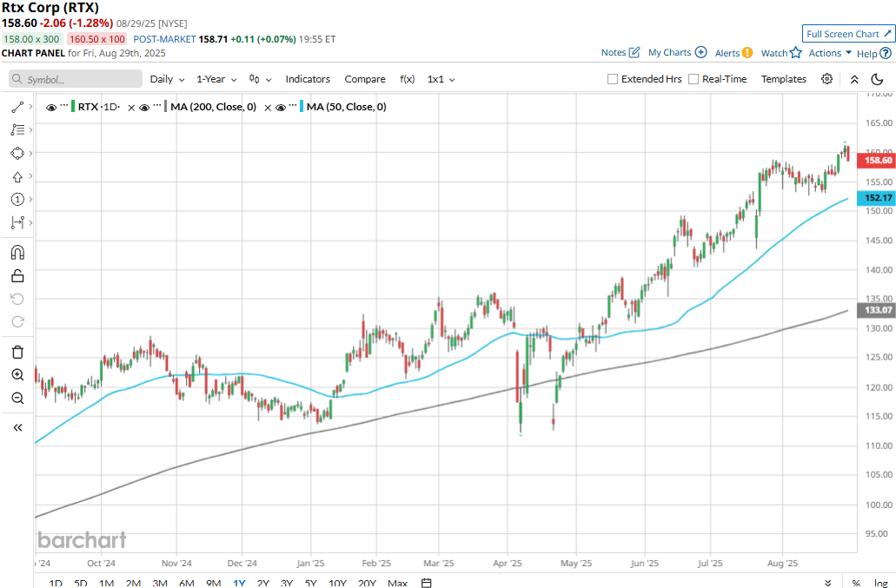Enable the Real-Time checkbox
The width and height of the screenshot is (896, 588).
coord(694,79)
